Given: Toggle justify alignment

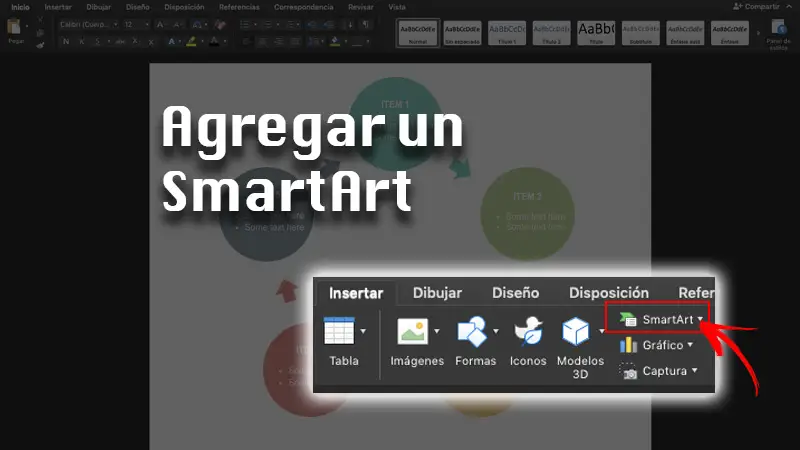Looking at the screenshot, I should 295,41.
